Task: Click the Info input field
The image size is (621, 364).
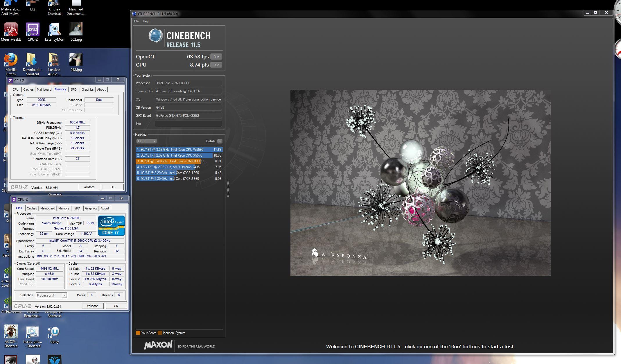Action: (188, 123)
